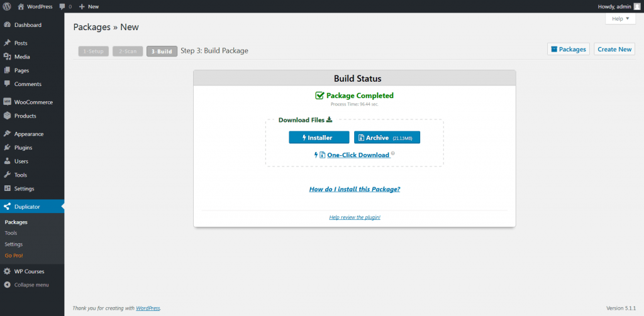644x316 pixels.
Task: Click the help question icon beside One-Click Download
Action: point(393,153)
